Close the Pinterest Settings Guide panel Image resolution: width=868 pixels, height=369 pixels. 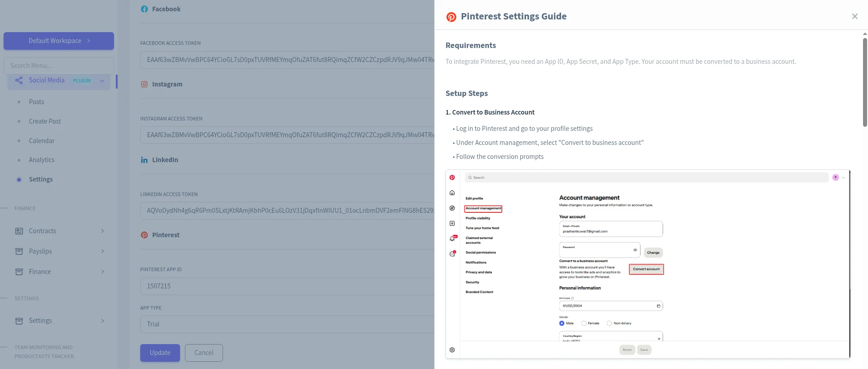[854, 16]
